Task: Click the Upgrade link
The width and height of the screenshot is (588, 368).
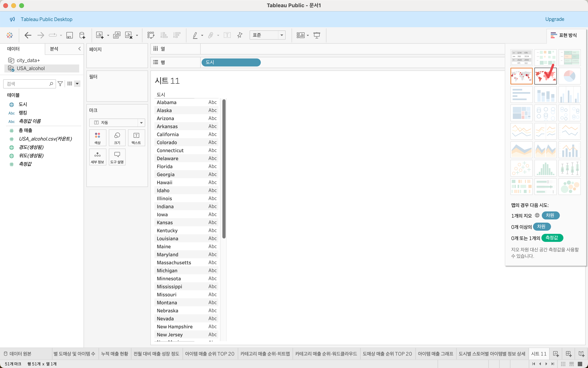Action: pos(554,19)
